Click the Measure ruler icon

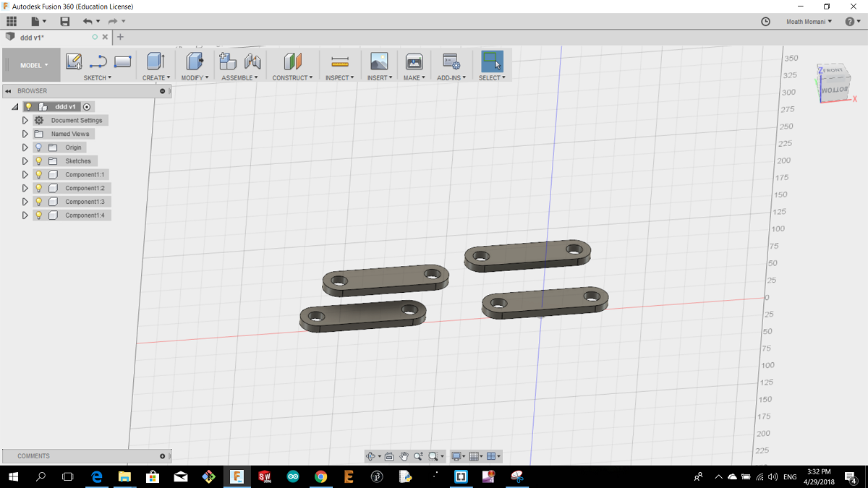[340, 61]
